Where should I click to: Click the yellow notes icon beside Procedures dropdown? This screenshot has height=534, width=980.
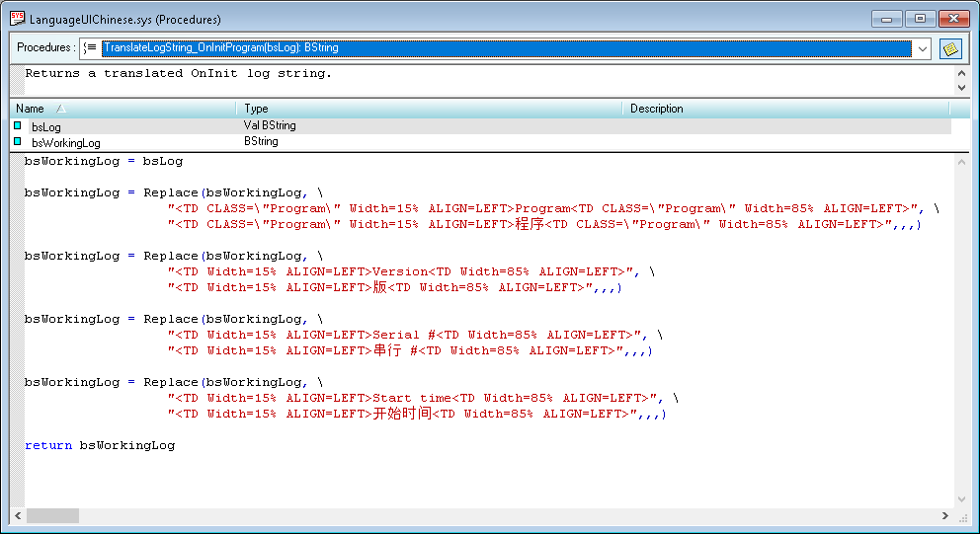950,48
